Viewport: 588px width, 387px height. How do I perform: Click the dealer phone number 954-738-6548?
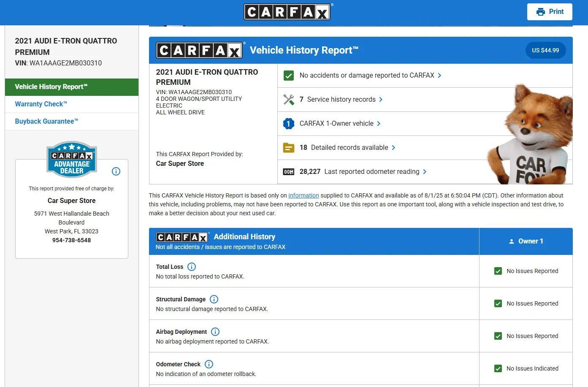click(x=72, y=240)
